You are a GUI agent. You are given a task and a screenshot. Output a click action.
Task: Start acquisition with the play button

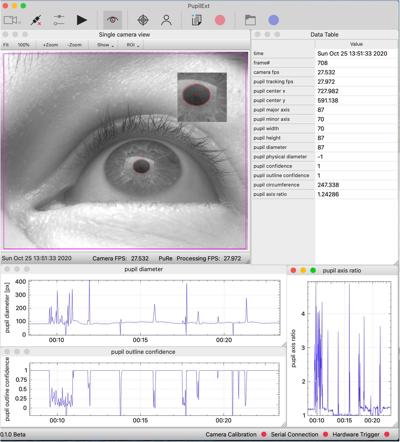click(x=81, y=20)
